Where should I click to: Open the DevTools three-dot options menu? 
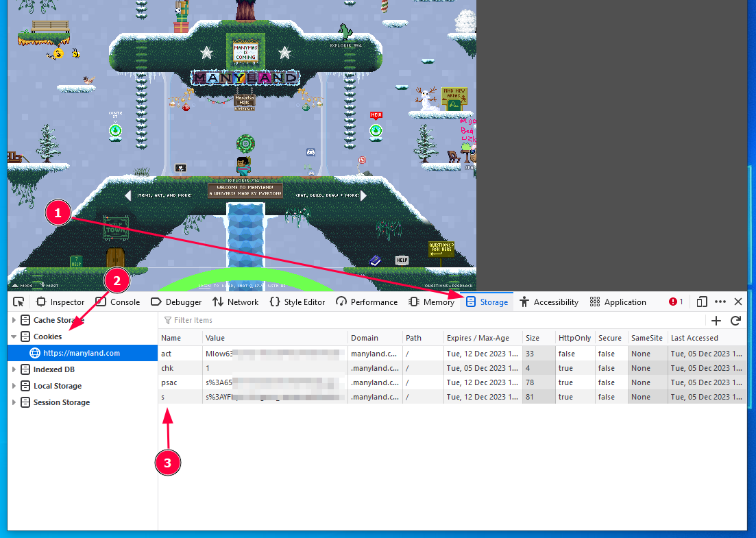pyautogui.click(x=720, y=302)
